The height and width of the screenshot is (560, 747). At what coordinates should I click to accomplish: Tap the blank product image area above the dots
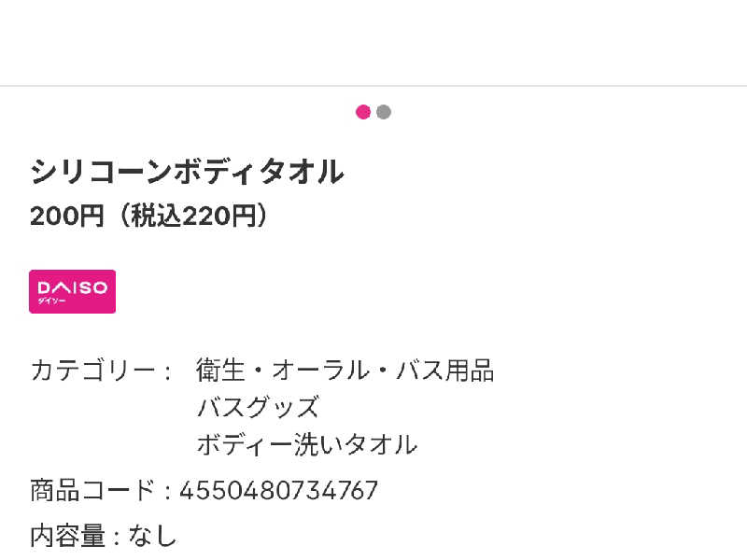(373, 42)
